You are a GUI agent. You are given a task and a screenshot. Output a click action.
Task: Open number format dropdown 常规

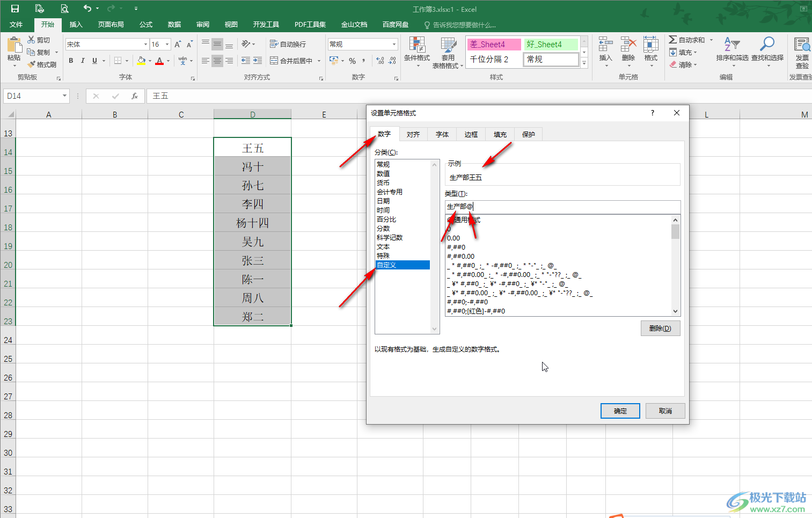[394, 44]
